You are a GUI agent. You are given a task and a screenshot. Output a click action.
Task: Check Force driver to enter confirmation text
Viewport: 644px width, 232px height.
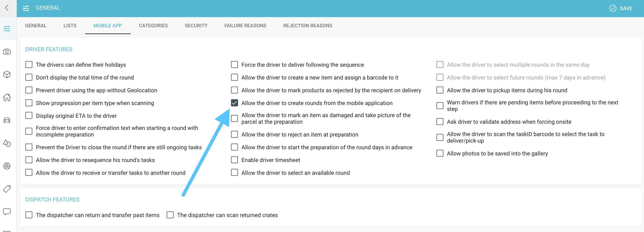29,131
